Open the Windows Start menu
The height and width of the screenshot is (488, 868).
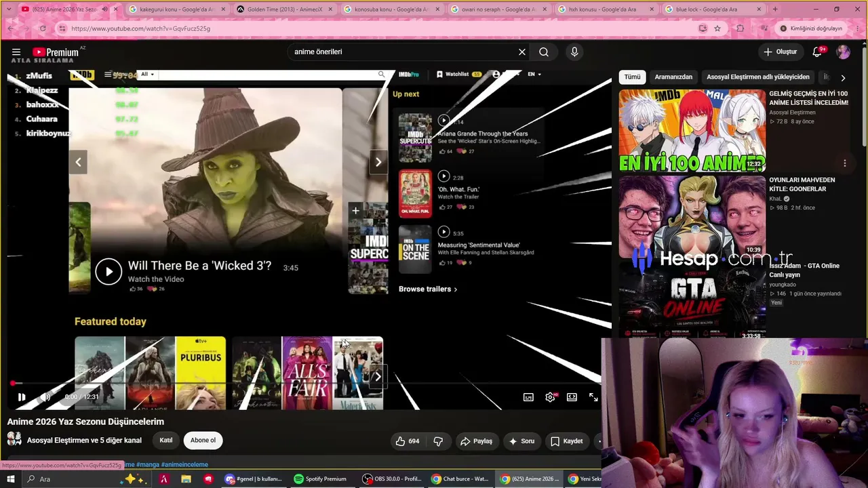click(9, 479)
